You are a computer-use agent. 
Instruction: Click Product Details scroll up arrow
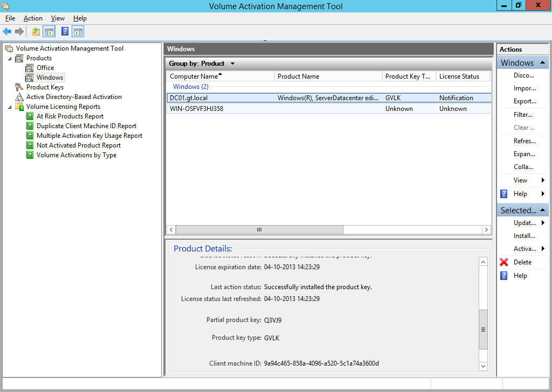tap(484, 262)
